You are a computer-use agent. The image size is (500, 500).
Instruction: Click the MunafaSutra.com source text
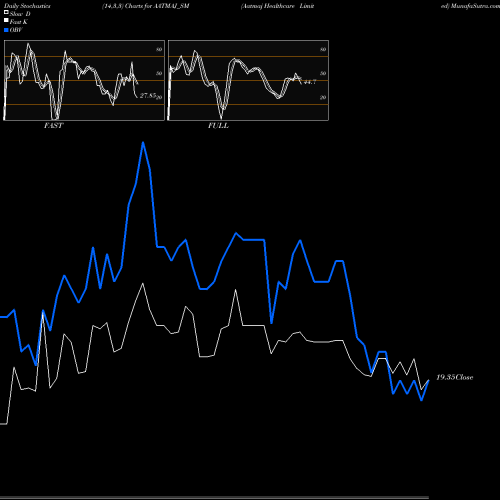click(475, 6)
